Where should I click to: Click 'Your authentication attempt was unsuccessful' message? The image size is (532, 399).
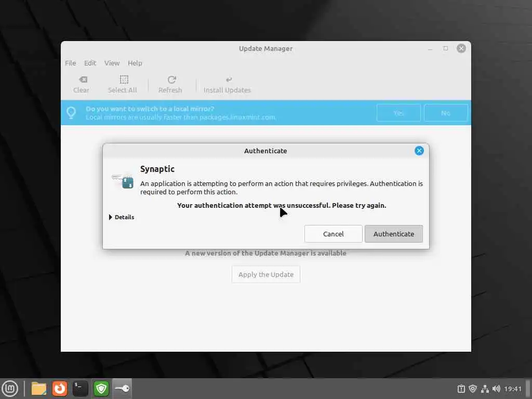pyautogui.click(x=282, y=205)
